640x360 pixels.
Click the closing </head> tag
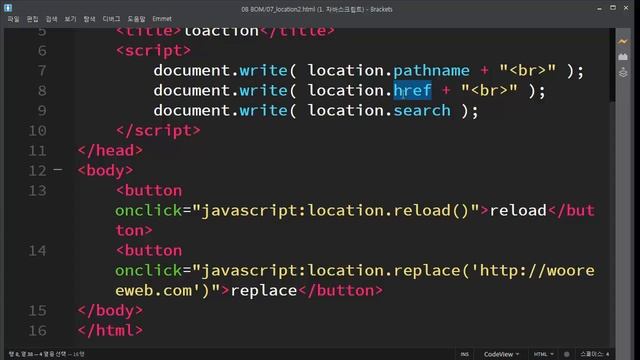pos(111,151)
